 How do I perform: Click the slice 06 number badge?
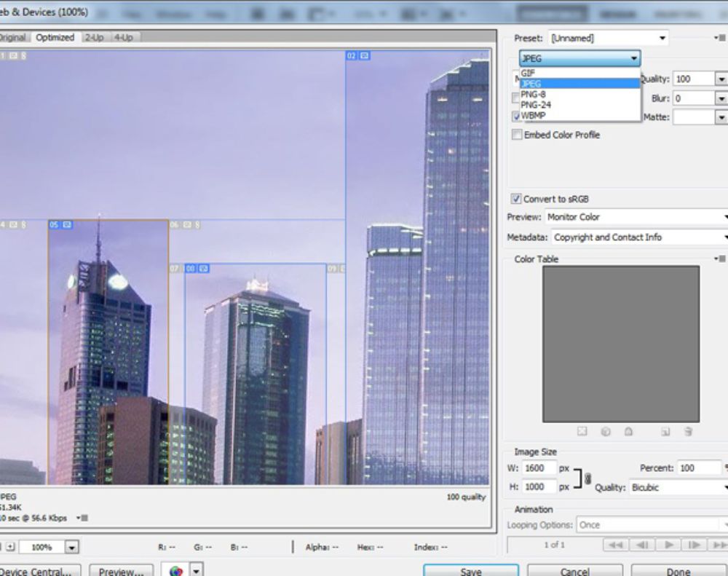[174, 225]
